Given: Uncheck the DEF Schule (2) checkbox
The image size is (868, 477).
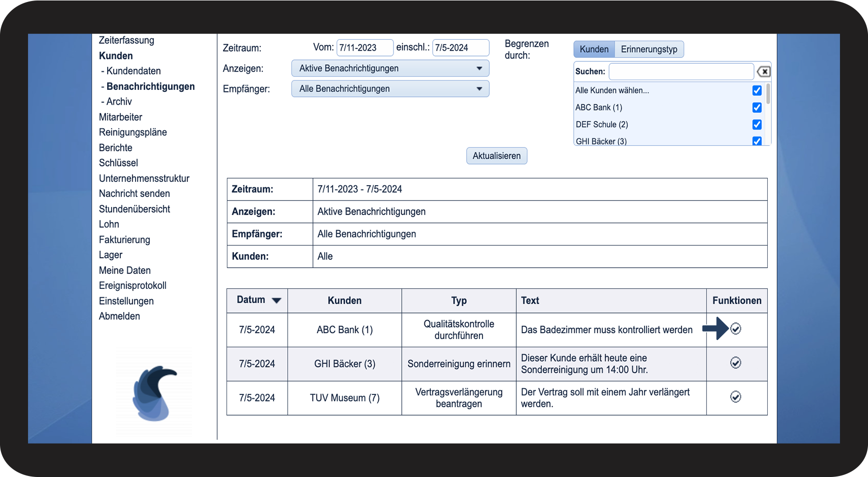Looking at the screenshot, I should 757,125.
